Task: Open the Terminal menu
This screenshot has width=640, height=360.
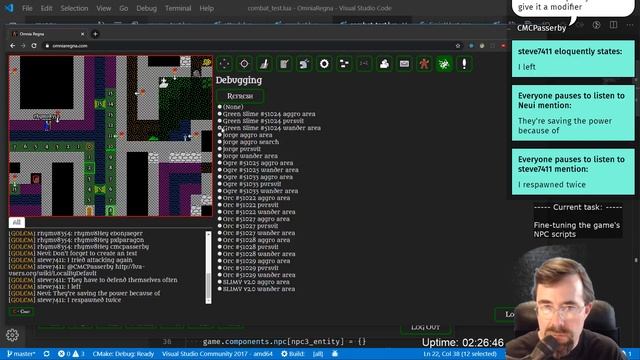Action: pos(178,8)
